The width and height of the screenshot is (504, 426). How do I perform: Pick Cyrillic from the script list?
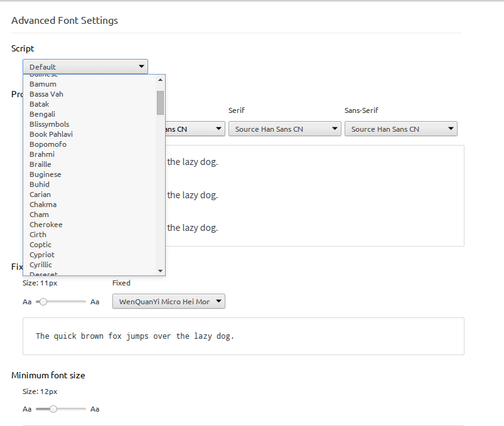pyautogui.click(x=41, y=265)
